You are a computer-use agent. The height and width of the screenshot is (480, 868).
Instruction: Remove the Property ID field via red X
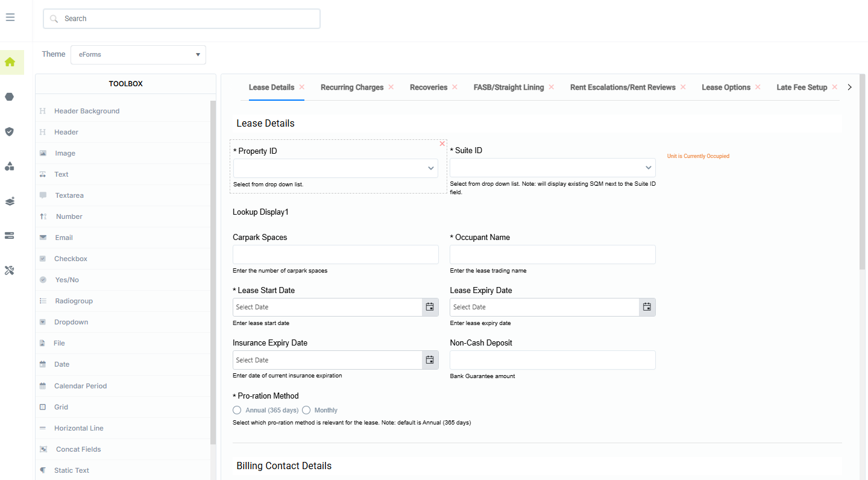[442, 144]
